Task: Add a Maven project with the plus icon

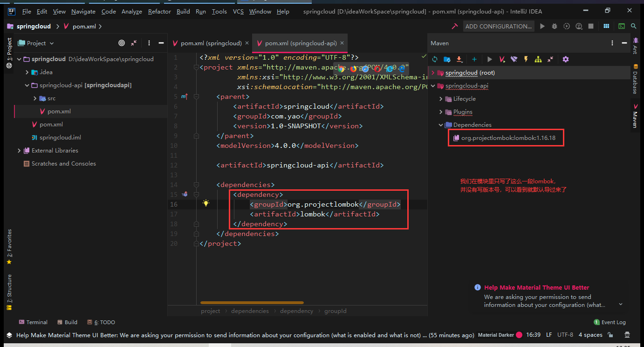Action: coord(474,59)
